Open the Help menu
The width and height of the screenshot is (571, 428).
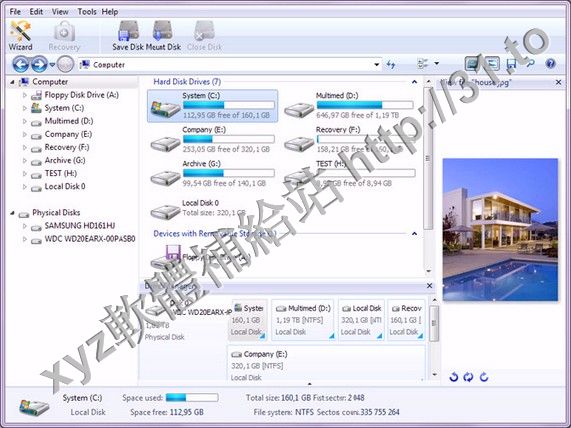[x=110, y=12]
